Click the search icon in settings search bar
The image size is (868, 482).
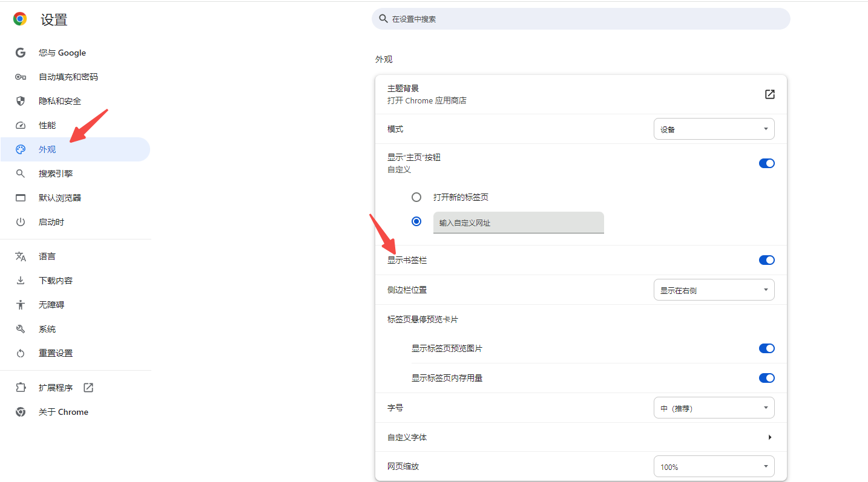[x=383, y=19]
